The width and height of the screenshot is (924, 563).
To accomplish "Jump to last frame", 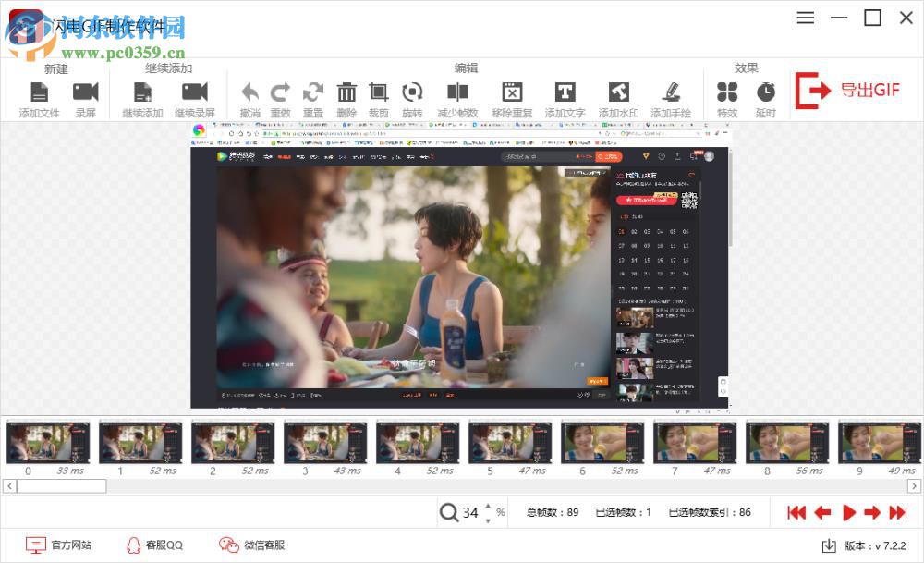I will (x=898, y=512).
